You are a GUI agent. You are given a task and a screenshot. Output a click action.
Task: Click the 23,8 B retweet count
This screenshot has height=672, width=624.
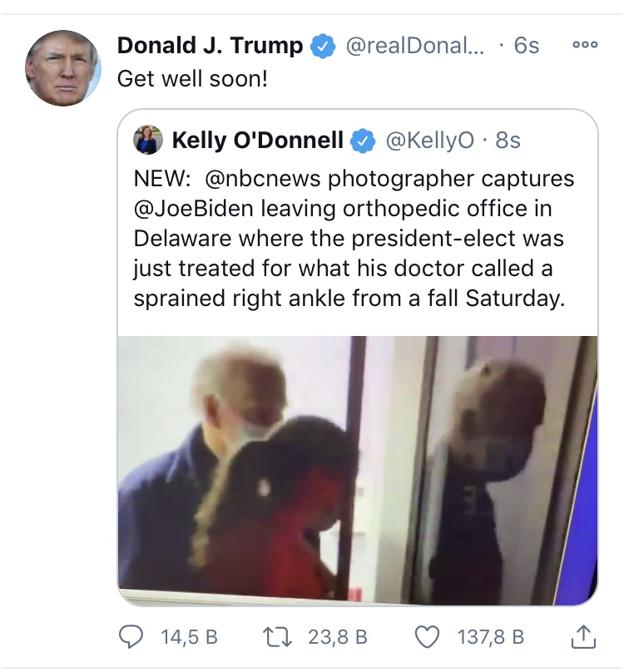pos(338,637)
